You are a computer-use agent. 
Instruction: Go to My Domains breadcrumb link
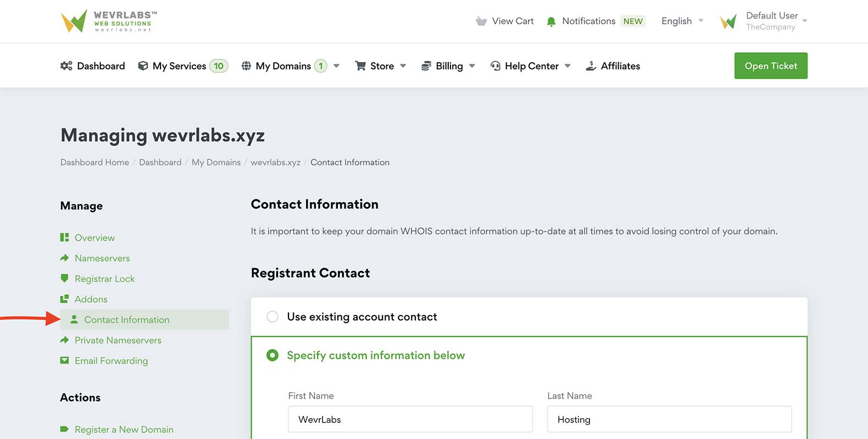216,162
